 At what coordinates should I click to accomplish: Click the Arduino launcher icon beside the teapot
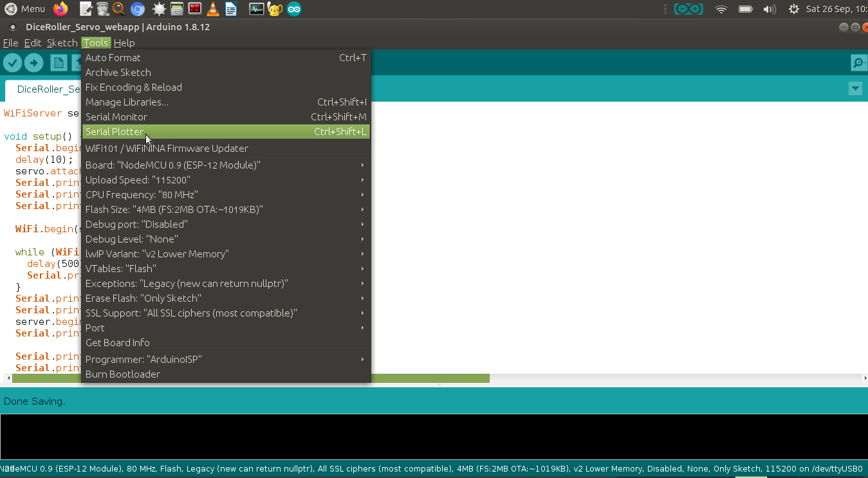coord(294,9)
